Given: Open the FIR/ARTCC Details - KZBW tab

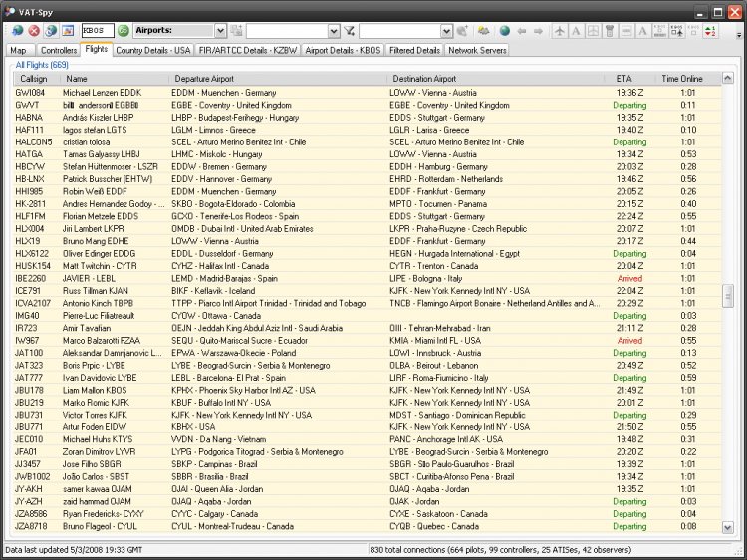Looking at the screenshot, I should point(248,50).
